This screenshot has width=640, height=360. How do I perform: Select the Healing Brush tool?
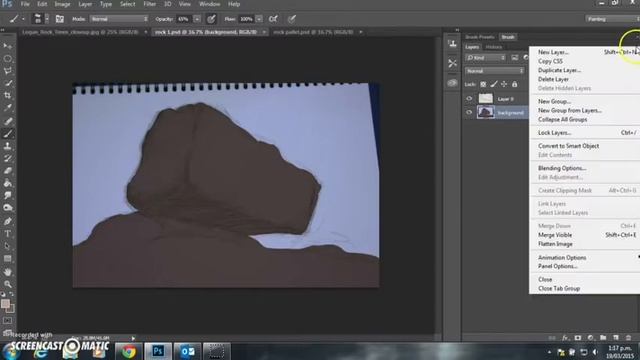coord(7,121)
